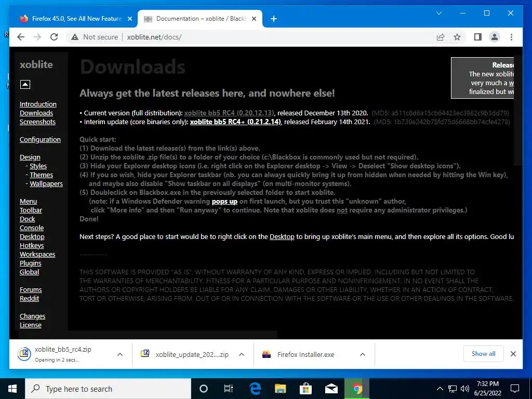The height and width of the screenshot is (399, 532).
Task: Open the tab search chevron
Action: [438, 13]
